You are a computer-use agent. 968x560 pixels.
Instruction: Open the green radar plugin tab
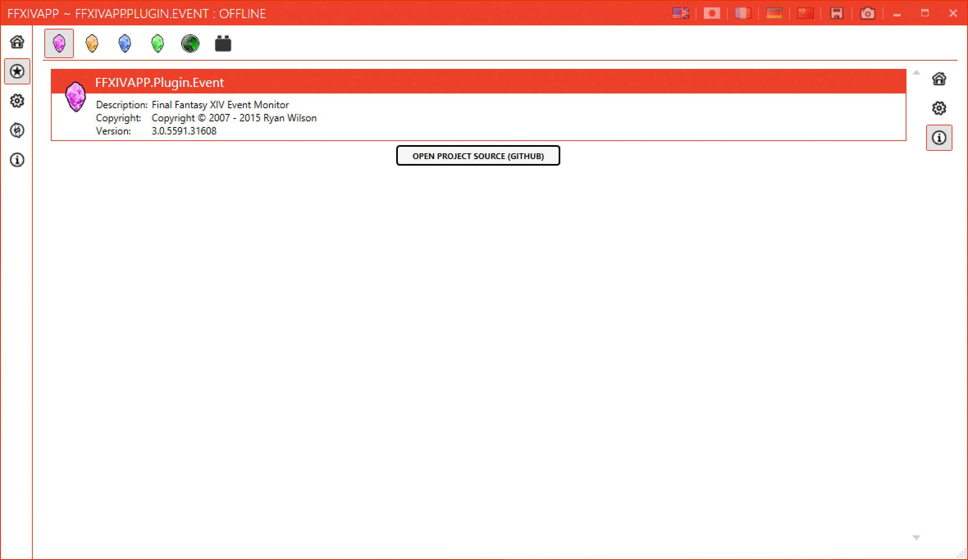[190, 43]
